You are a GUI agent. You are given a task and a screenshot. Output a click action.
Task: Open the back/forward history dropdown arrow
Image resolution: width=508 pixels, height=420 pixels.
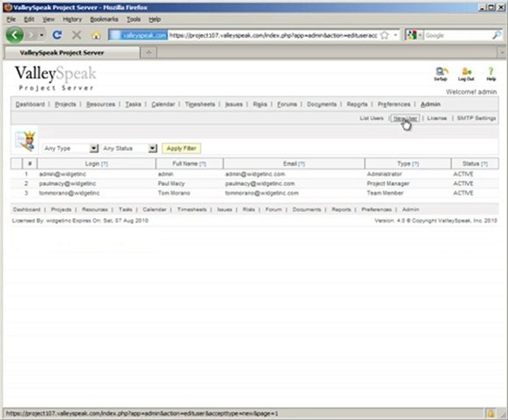42,35
